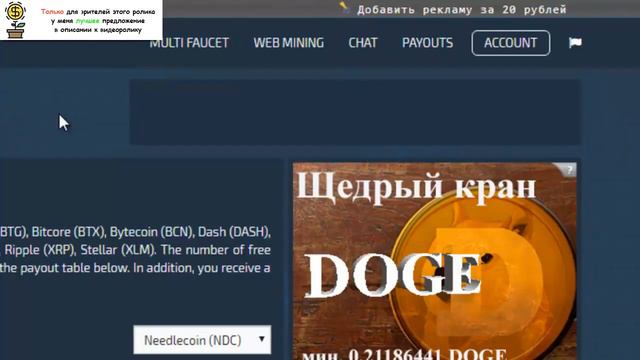Click the flag language icon
Screen dimensions: 640x360
575,42
